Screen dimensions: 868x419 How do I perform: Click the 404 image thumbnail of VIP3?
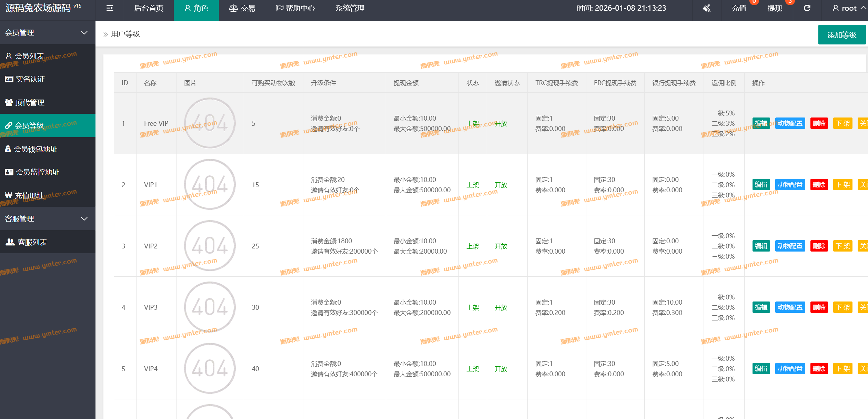click(210, 307)
